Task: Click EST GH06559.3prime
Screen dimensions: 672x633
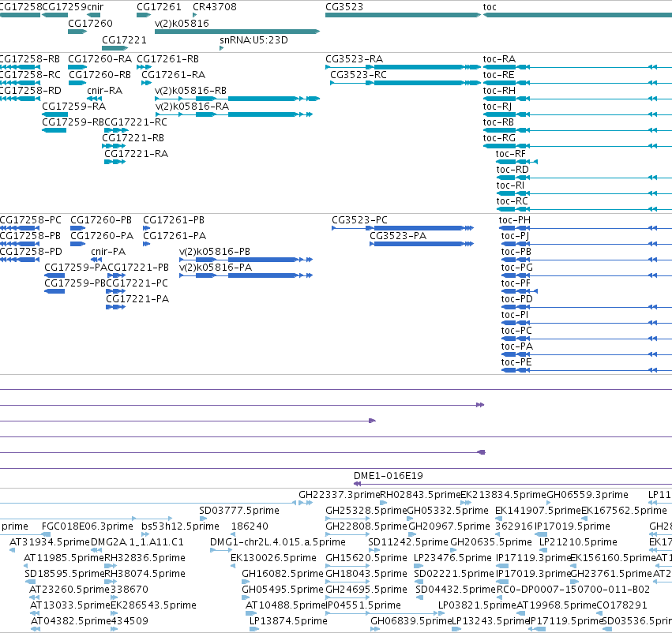Action: (x=550, y=503)
